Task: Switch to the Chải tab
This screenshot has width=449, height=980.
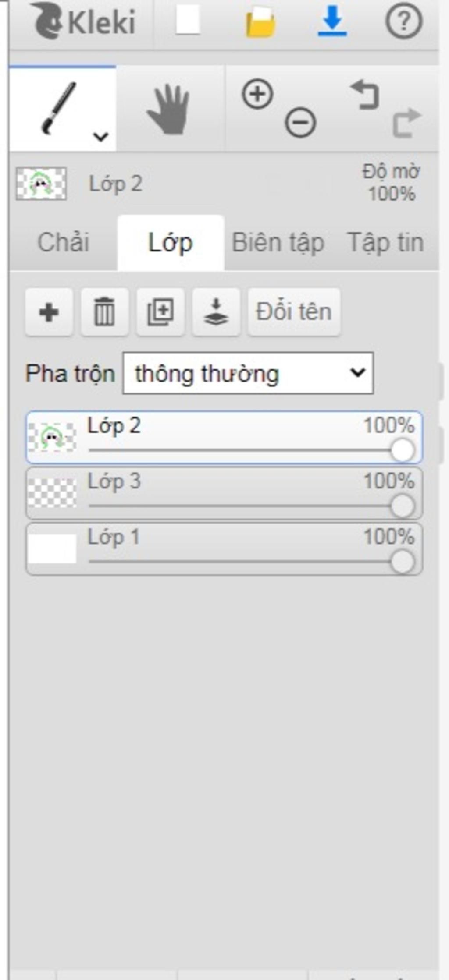Action: (64, 243)
